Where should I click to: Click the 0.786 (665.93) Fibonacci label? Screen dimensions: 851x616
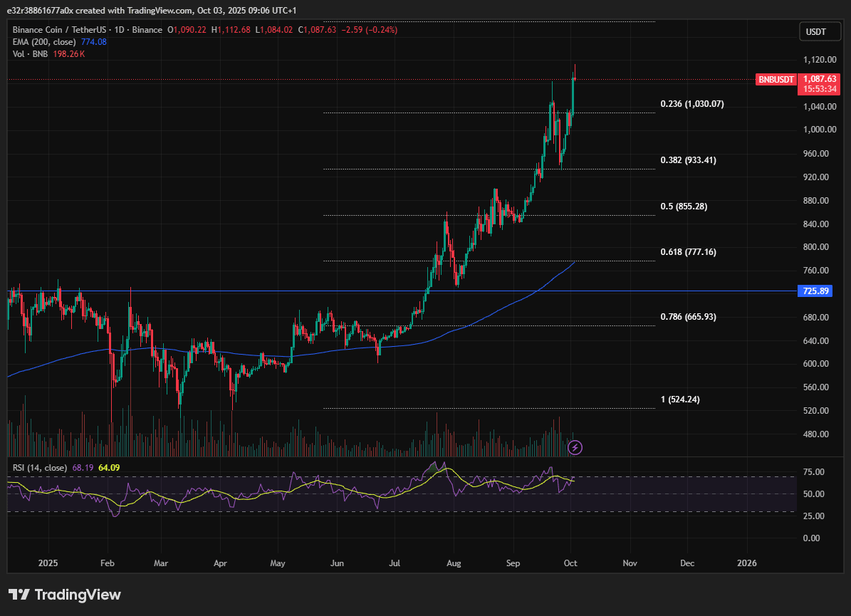(688, 317)
